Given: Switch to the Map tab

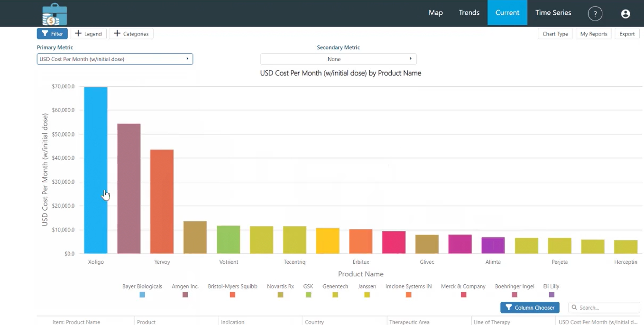Looking at the screenshot, I should tap(435, 13).
